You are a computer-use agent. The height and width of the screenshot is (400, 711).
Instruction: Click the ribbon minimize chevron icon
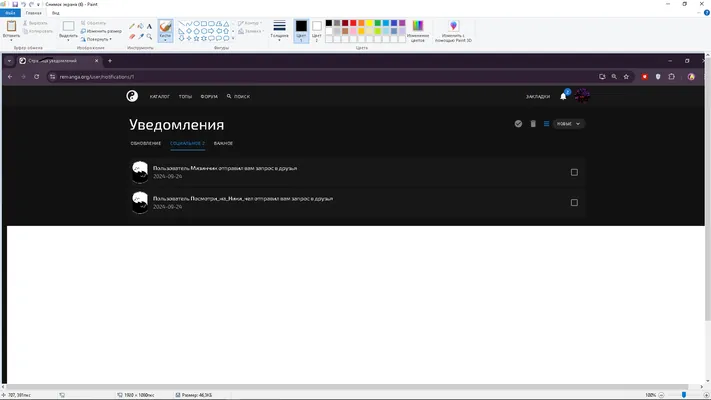[699, 13]
